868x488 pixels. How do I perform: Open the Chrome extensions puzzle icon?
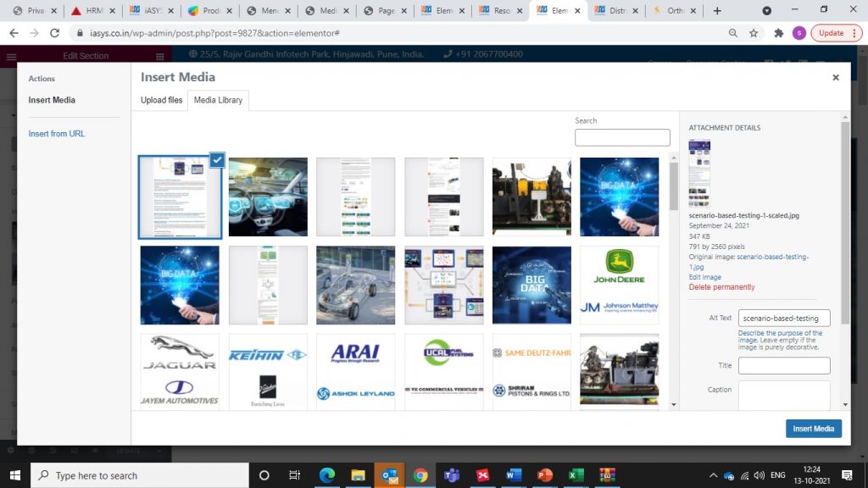pyautogui.click(x=778, y=33)
